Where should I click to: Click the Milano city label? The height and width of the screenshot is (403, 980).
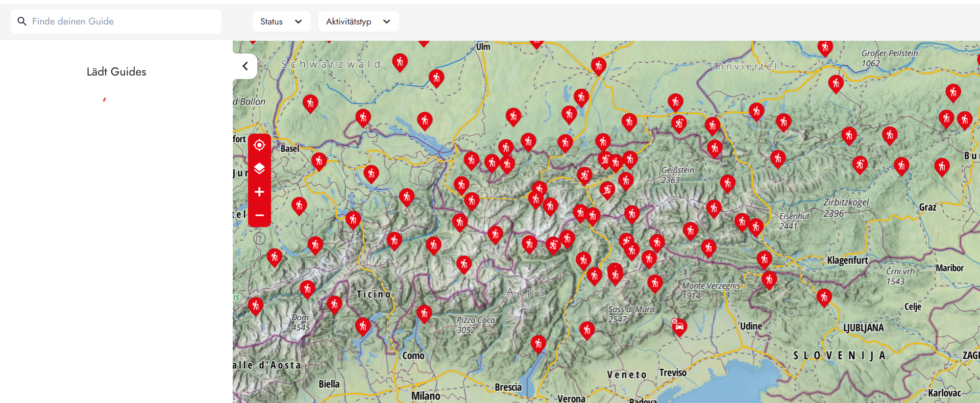point(426,396)
